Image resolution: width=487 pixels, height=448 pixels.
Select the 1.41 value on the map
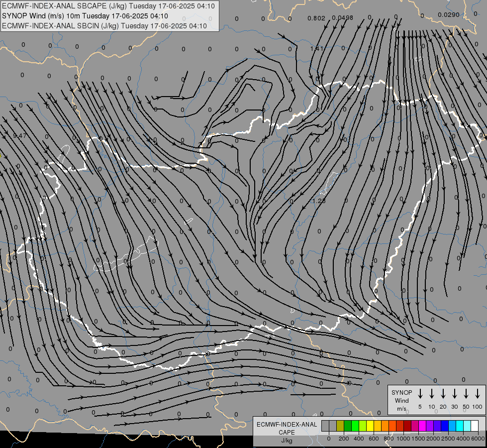(316, 48)
